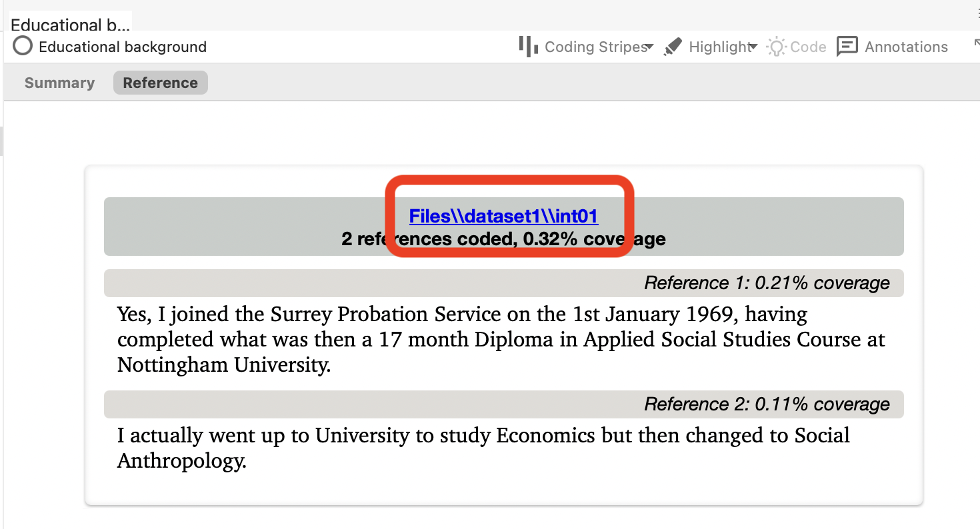
Task: Switch to the Summary tab
Action: 59,83
